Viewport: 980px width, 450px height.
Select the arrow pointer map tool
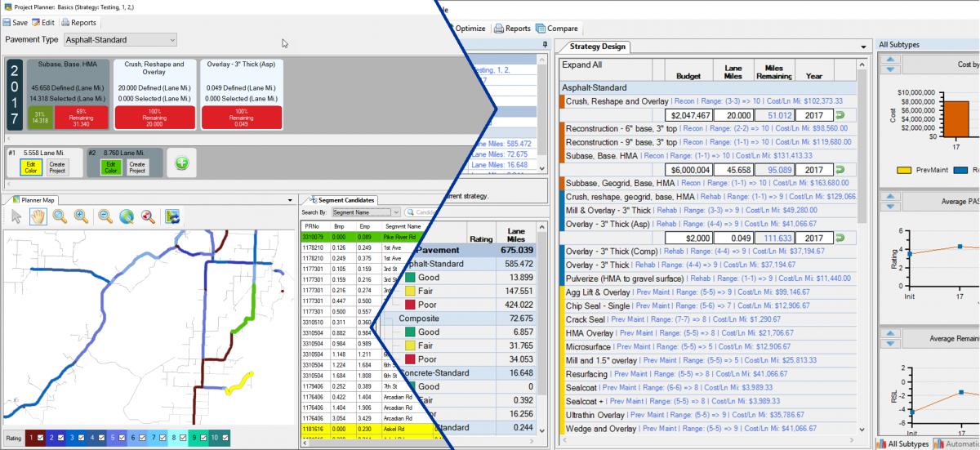pyautogui.click(x=16, y=216)
